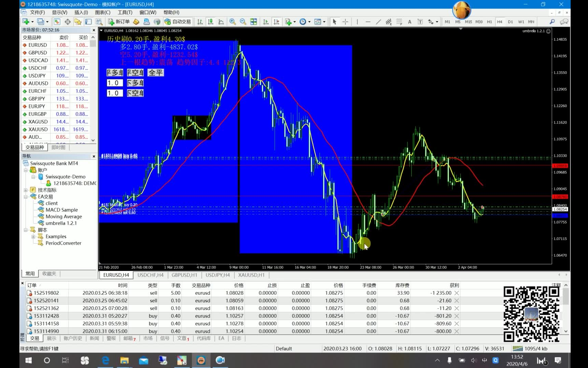Switch timeframe to MN
Image resolution: width=588 pixels, height=368 pixels.
pyautogui.click(x=531, y=21)
